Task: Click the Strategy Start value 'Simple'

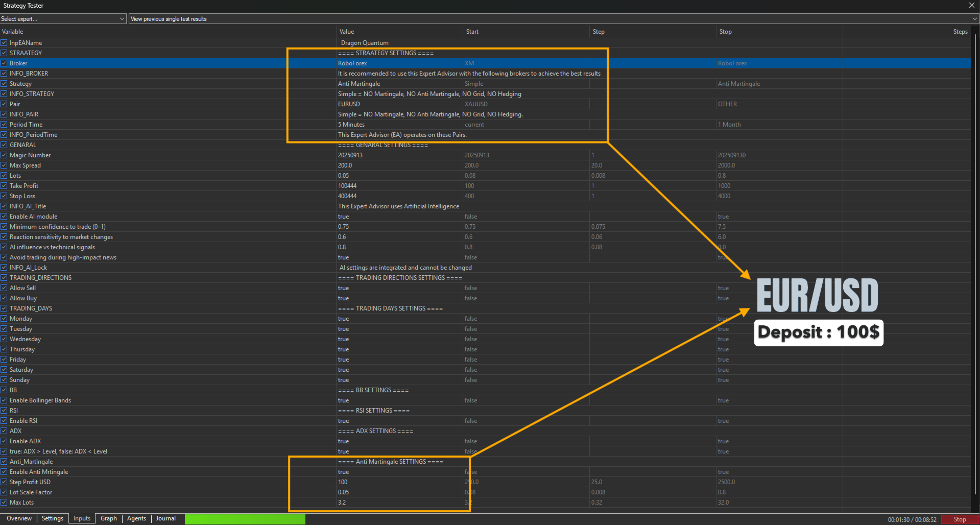Action: pos(474,84)
